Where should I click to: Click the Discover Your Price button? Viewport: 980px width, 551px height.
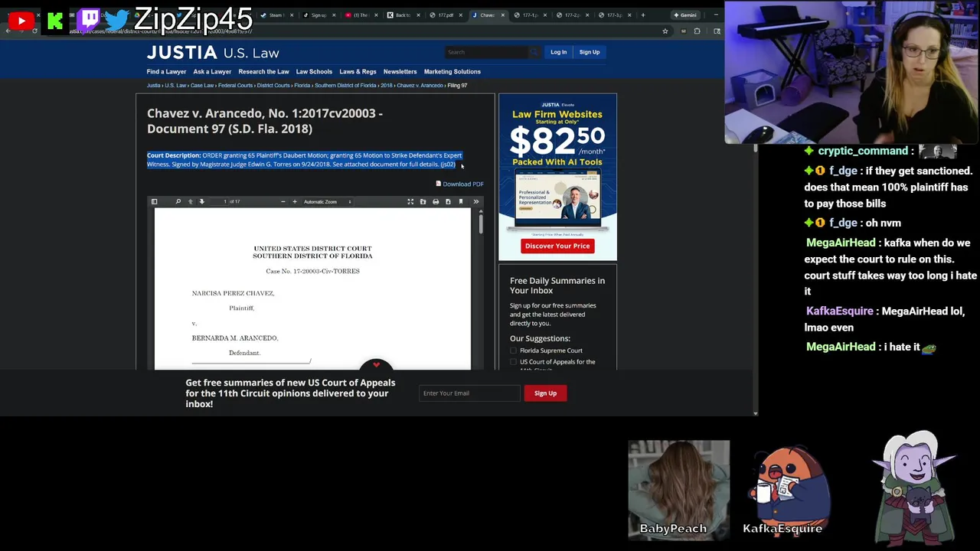point(557,246)
